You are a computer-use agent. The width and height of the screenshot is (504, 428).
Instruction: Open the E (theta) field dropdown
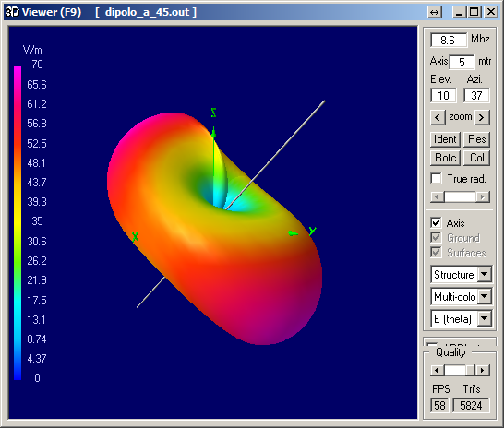(484, 318)
